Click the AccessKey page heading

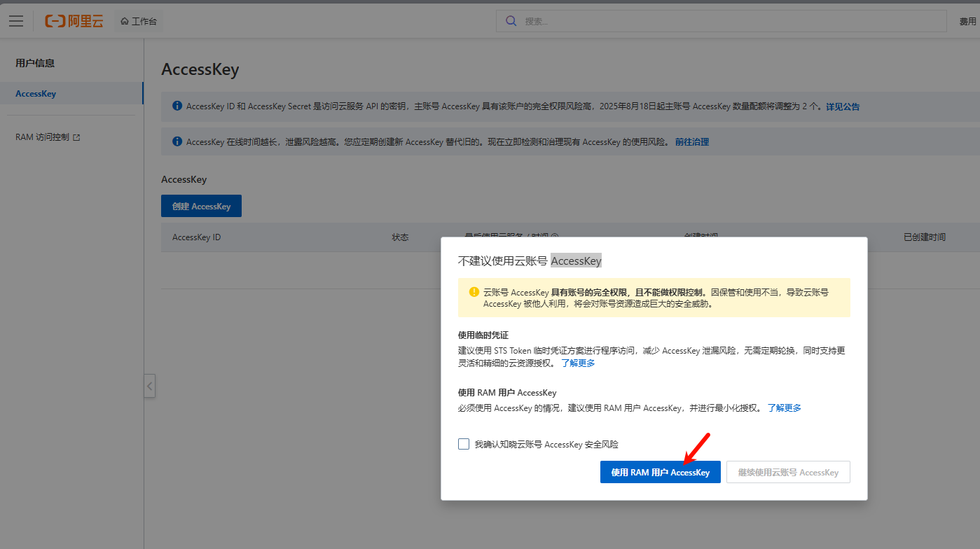coord(200,70)
